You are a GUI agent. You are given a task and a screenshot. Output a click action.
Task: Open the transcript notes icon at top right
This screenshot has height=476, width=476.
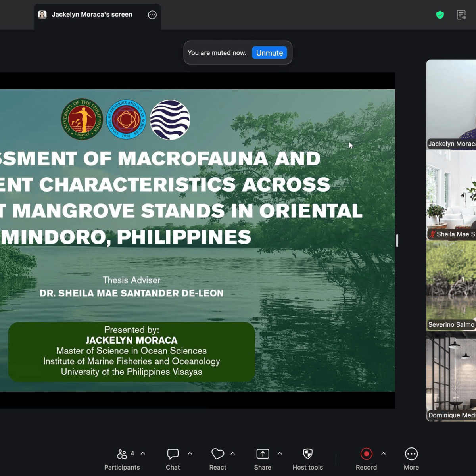pos(461,15)
